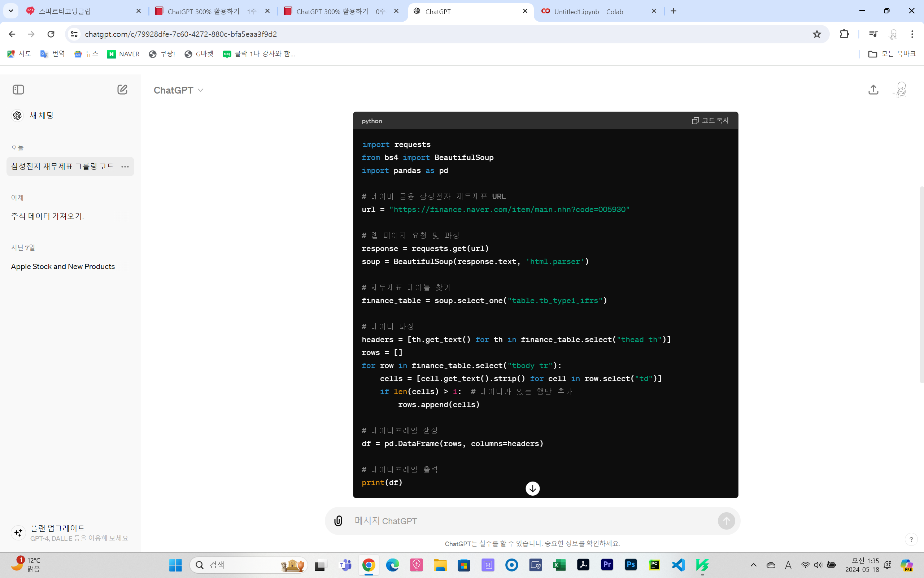Open 플랜 업그레이드 upgrade option
Image resolution: width=924 pixels, height=578 pixels.
pos(70,532)
